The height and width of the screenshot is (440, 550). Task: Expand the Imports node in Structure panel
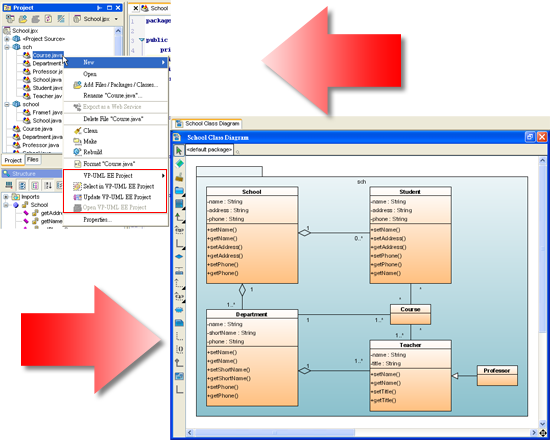click(6, 197)
